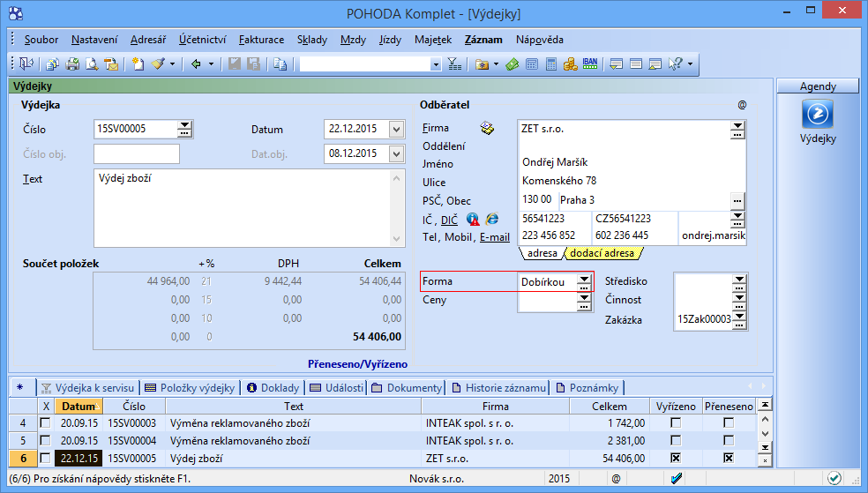Tick the X checkbox for row 15SV00005
The width and height of the screenshot is (868, 493).
pos(45,458)
